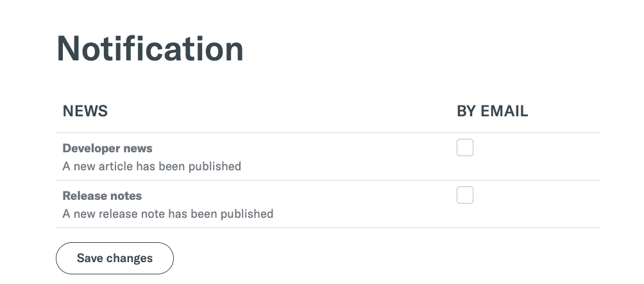Screen dimensions: 644x284
Task: Subscribe to new release note emails
Action: 465,195
